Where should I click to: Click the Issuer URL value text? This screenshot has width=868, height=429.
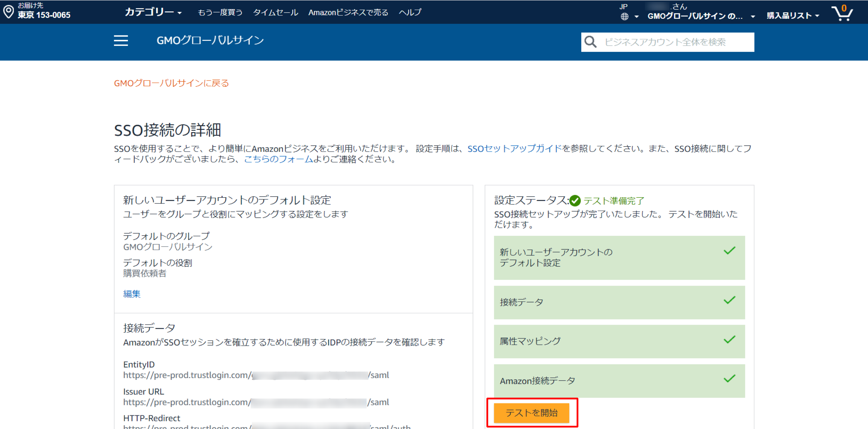(256, 402)
